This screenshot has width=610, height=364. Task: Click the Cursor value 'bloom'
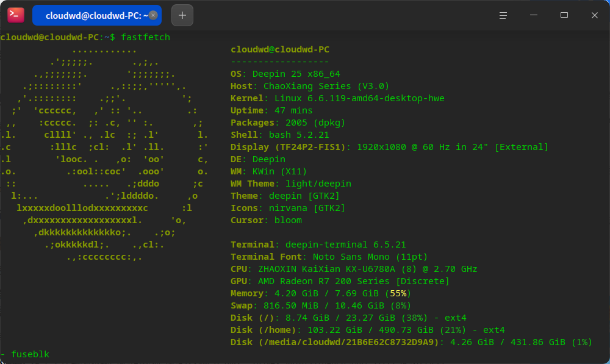(x=288, y=220)
